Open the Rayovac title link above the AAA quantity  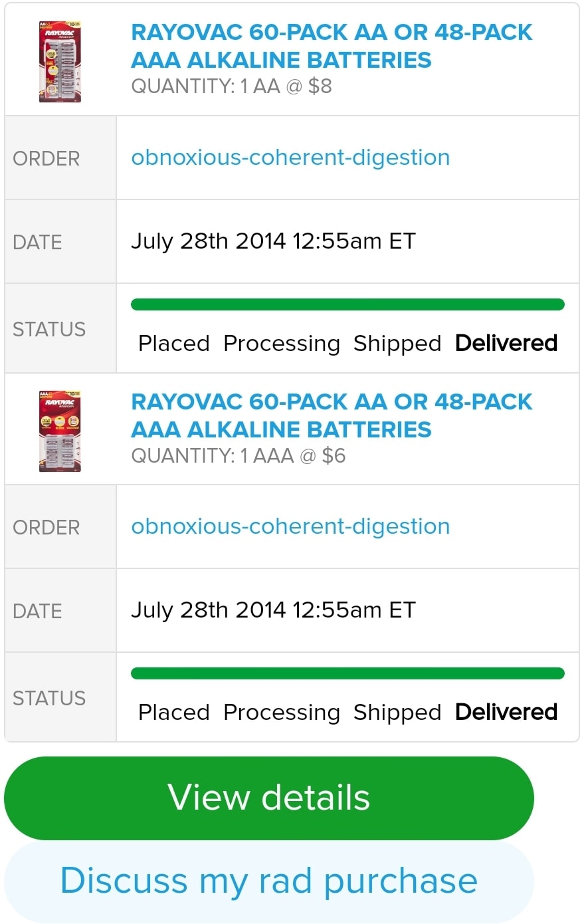[x=331, y=415]
